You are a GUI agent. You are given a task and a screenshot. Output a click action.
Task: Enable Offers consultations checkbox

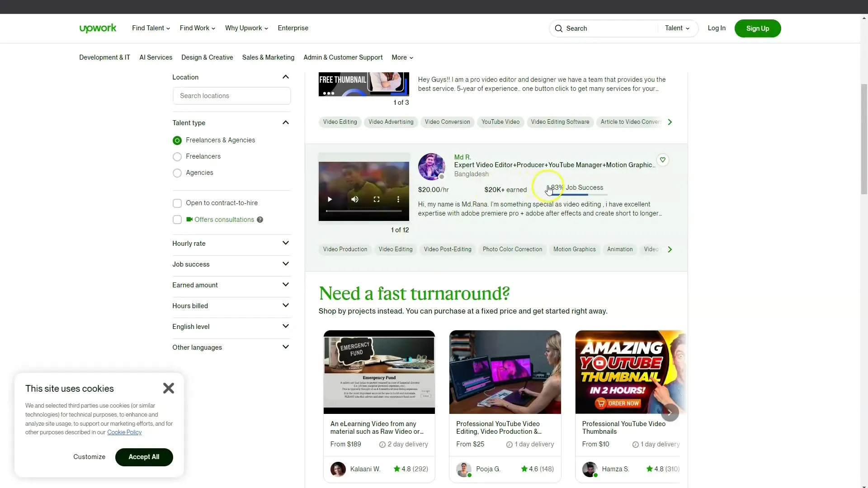tap(177, 219)
